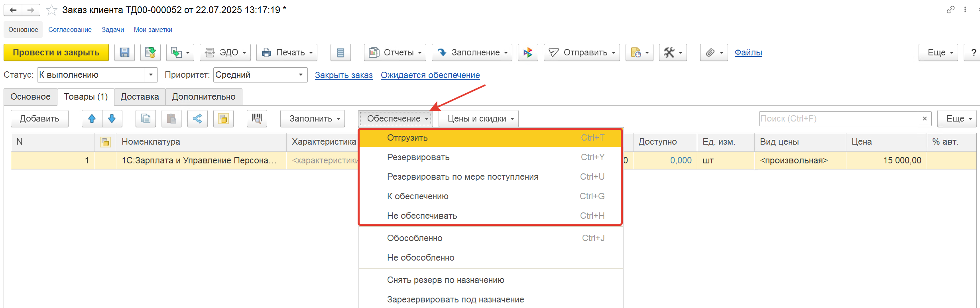Open the Файлы link
Screen dimensions: 980x308
tap(748, 53)
